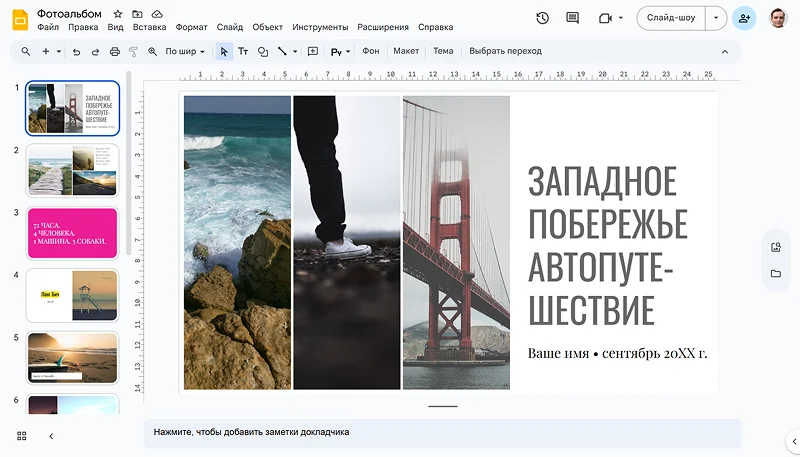Open the Формат menu
This screenshot has height=457, width=800.
tap(191, 27)
